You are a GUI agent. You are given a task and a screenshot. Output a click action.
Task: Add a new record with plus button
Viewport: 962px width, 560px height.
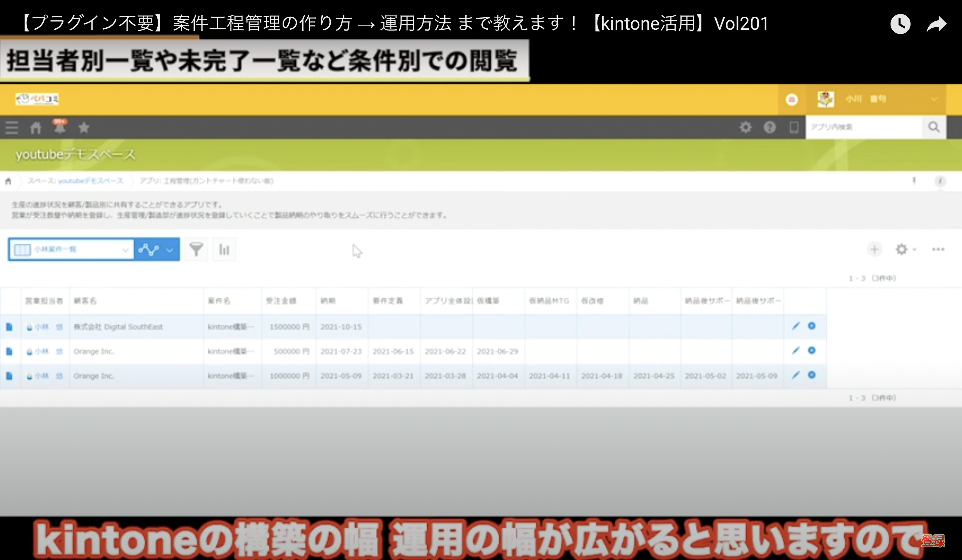[x=874, y=250]
